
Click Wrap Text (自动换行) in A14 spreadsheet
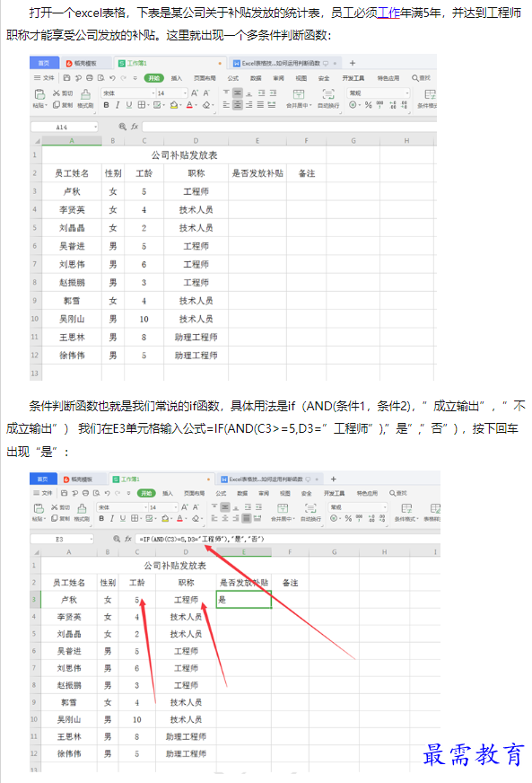pos(328,99)
